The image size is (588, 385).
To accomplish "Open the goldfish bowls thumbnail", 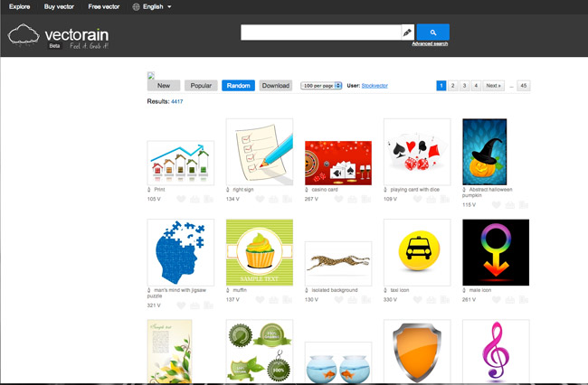I will tap(338, 362).
